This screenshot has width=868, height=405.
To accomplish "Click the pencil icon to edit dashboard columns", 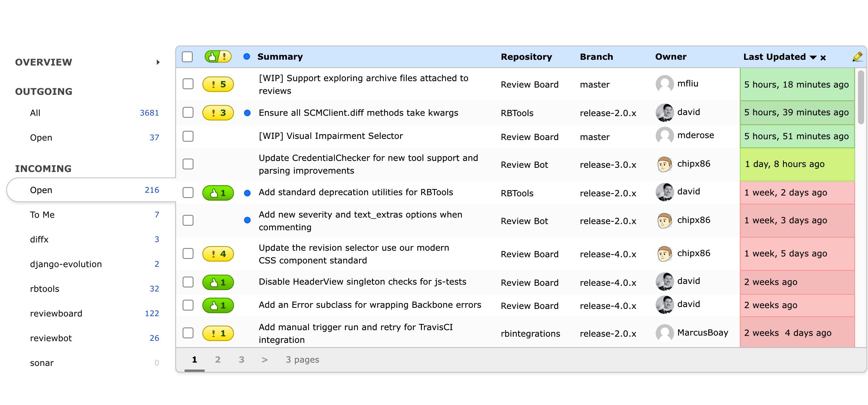I will (x=857, y=57).
